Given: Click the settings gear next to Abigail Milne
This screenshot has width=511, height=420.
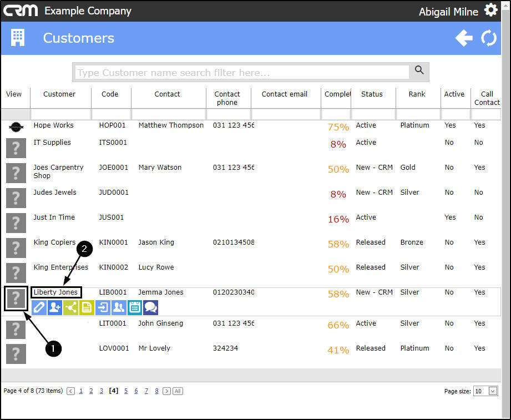Looking at the screenshot, I should tap(490, 10).
